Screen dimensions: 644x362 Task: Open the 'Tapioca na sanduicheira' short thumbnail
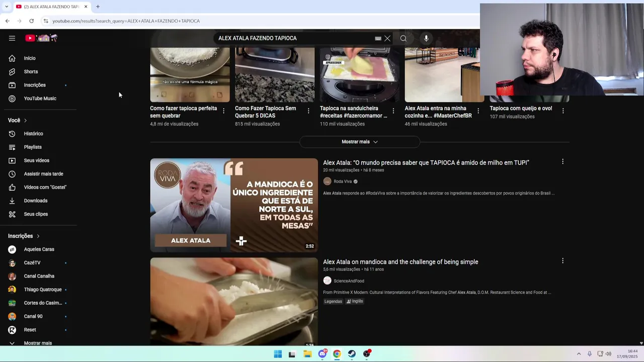pos(360,75)
